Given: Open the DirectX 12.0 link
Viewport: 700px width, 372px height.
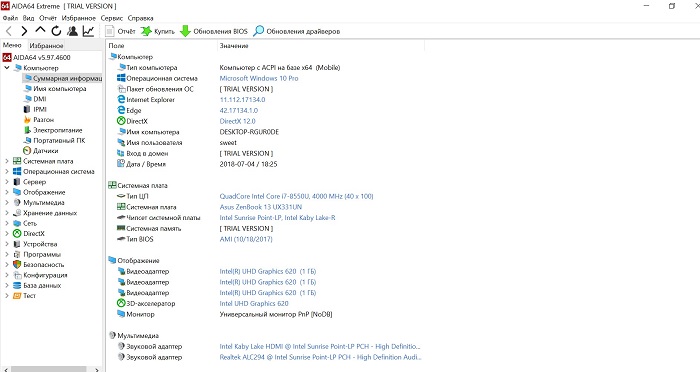Looking at the screenshot, I should tap(238, 121).
